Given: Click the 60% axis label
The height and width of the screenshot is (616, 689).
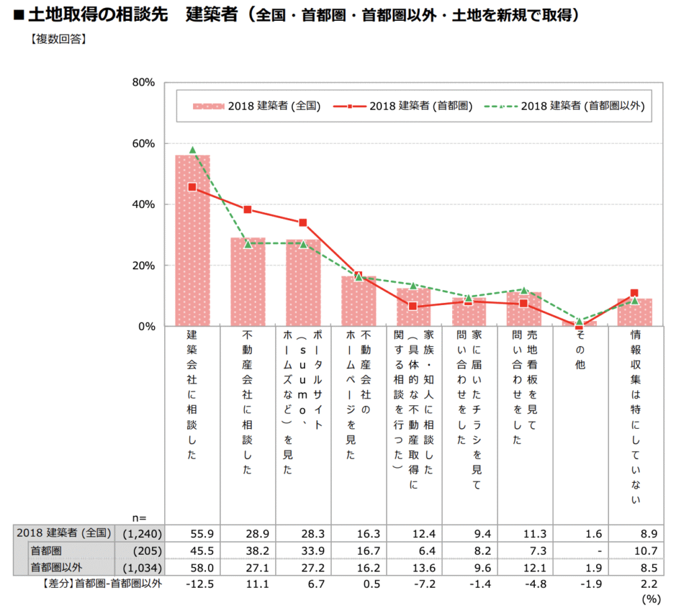Looking at the screenshot, I should 143,143.
